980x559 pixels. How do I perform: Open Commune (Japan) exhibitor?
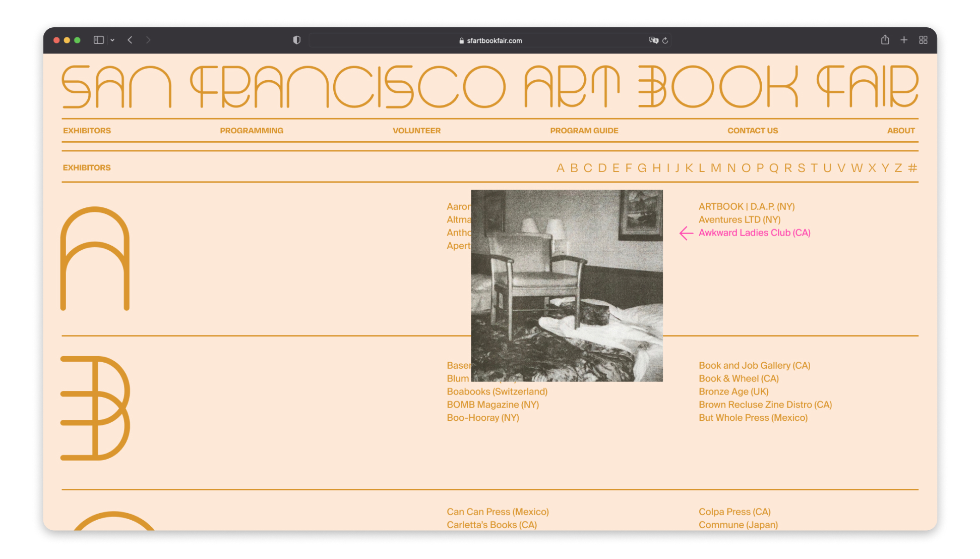[x=738, y=525]
